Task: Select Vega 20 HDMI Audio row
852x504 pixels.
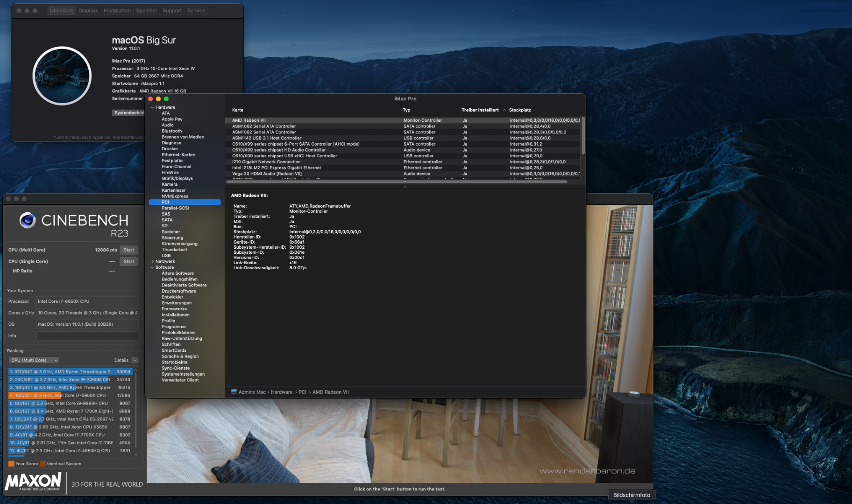Action: coord(404,174)
